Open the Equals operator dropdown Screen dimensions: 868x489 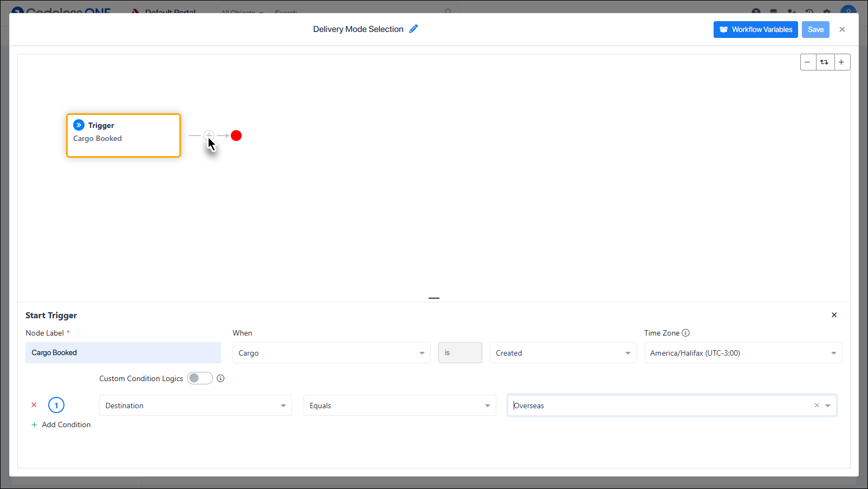click(x=400, y=406)
